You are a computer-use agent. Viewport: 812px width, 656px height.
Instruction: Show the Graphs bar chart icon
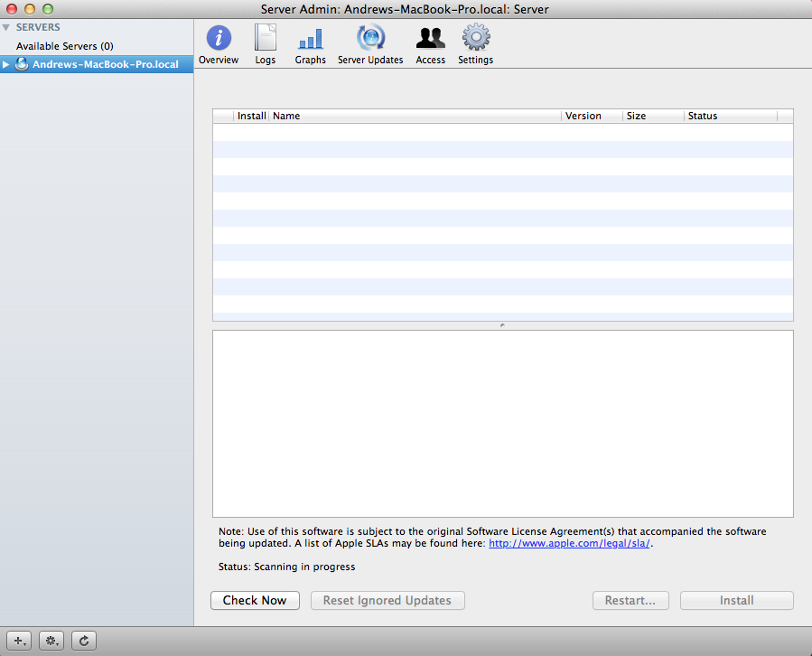310,40
